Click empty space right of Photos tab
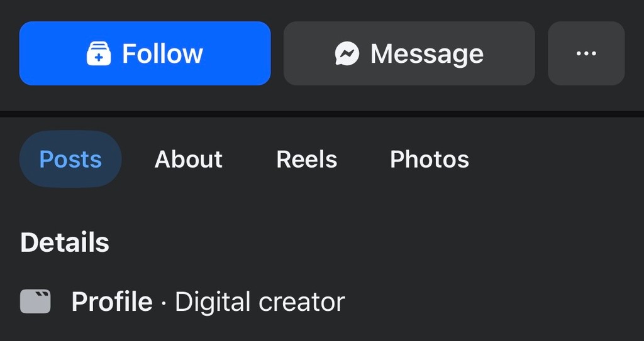The width and height of the screenshot is (644, 341). click(x=553, y=159)
